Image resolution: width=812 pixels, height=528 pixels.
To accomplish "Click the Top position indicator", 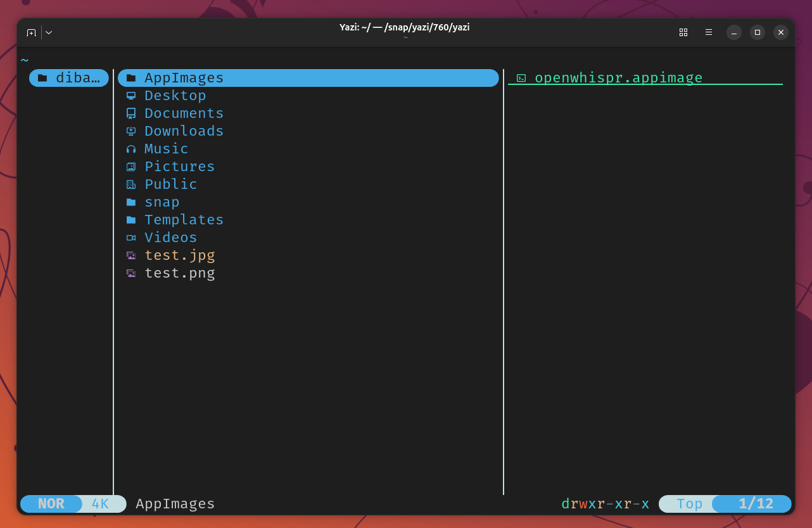I will [x=690, y=504].
